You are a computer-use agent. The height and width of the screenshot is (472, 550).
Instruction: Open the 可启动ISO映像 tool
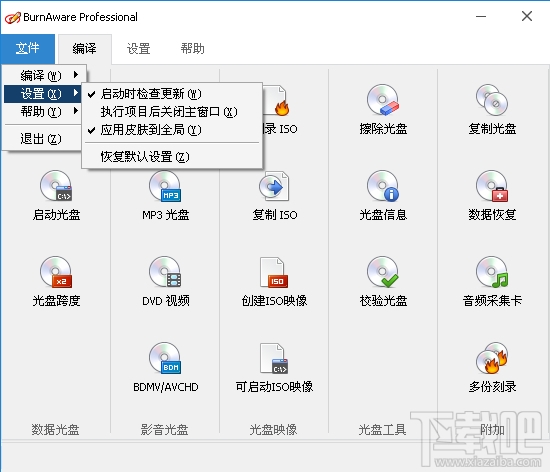coord(274,368)
